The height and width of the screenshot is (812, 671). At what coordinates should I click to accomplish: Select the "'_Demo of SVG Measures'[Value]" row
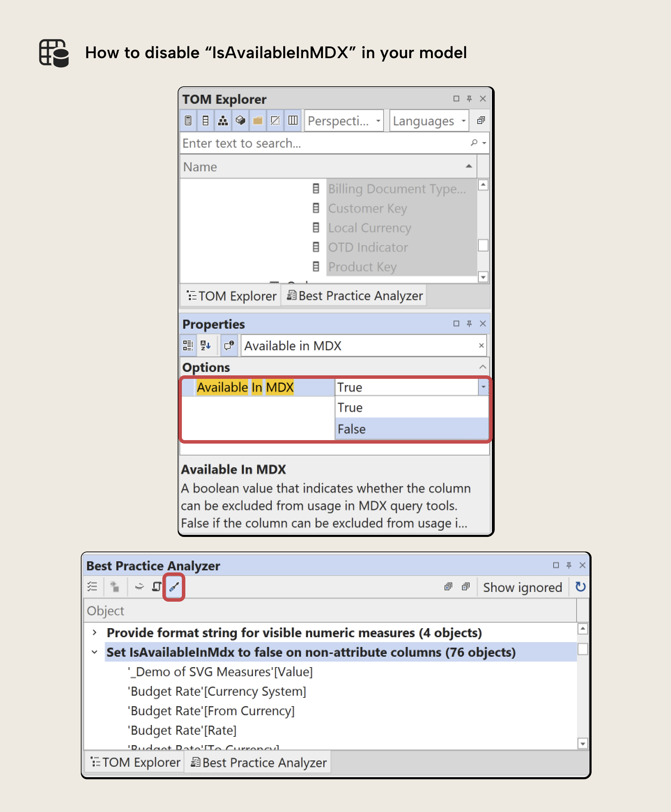tap(220, 672)
